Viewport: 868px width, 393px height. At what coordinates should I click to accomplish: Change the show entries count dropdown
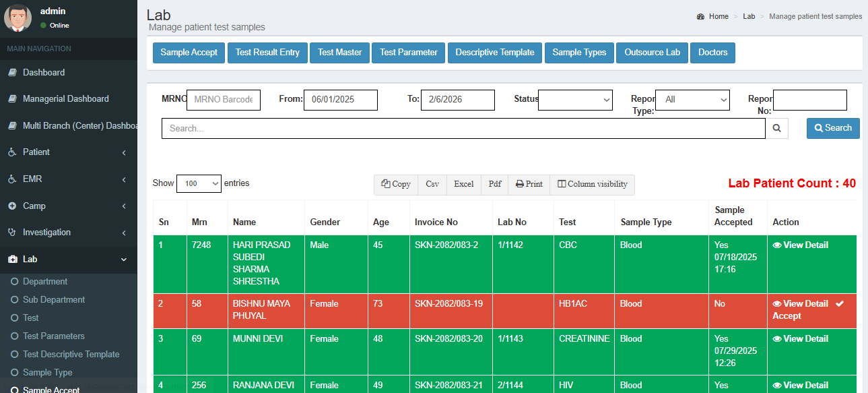click(x=199, y=183)
